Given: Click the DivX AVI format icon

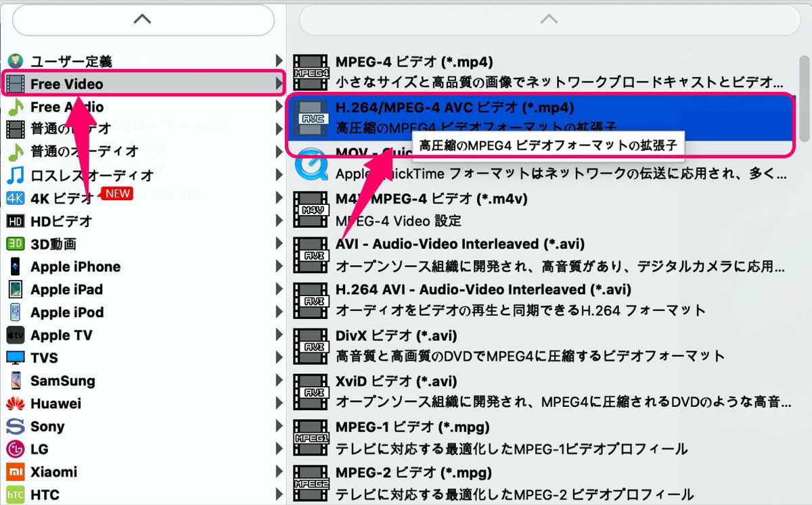Looking at the screenshot, I should click(x=311, y=346).
